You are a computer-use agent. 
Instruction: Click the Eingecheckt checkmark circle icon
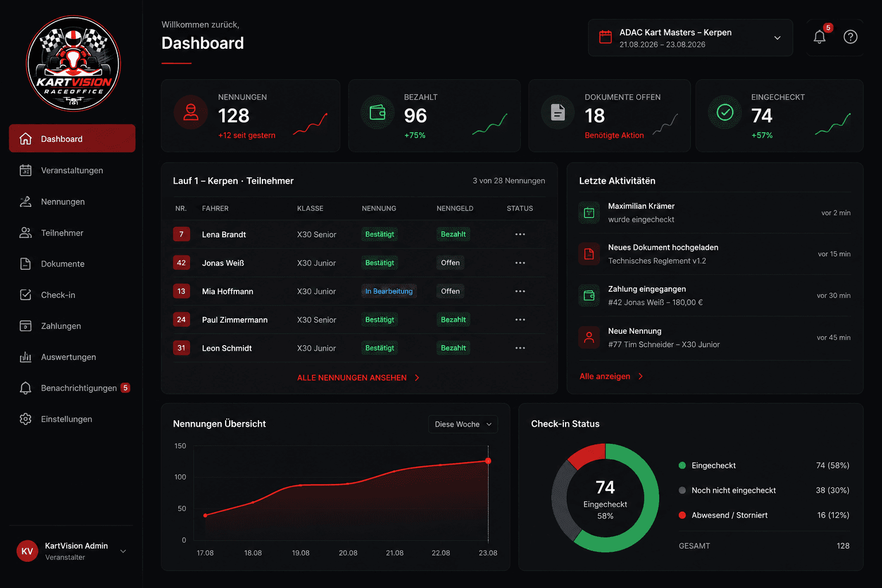pos(725,113)
